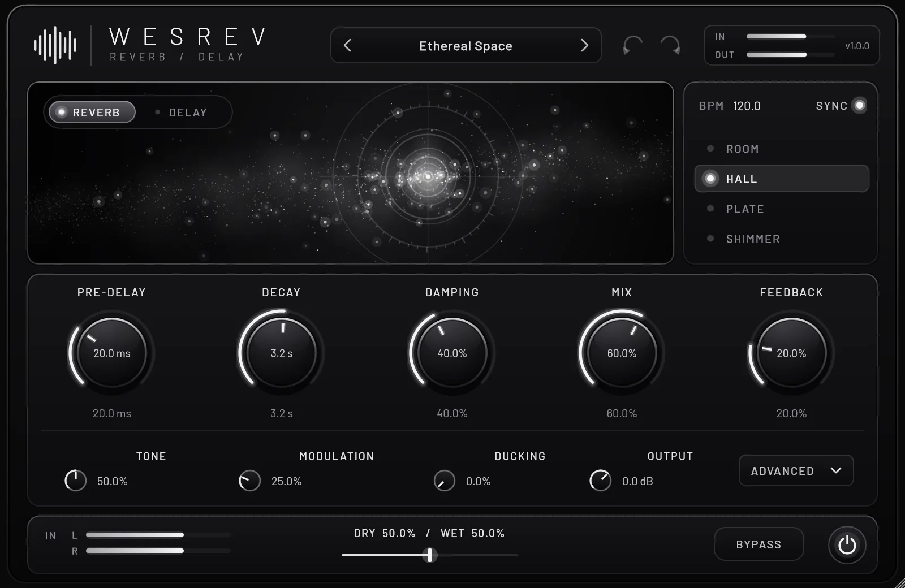Toggle the tempo SYNC switch
The width and height of the screenshot is (905, 588).
click(x=859, y=106)
